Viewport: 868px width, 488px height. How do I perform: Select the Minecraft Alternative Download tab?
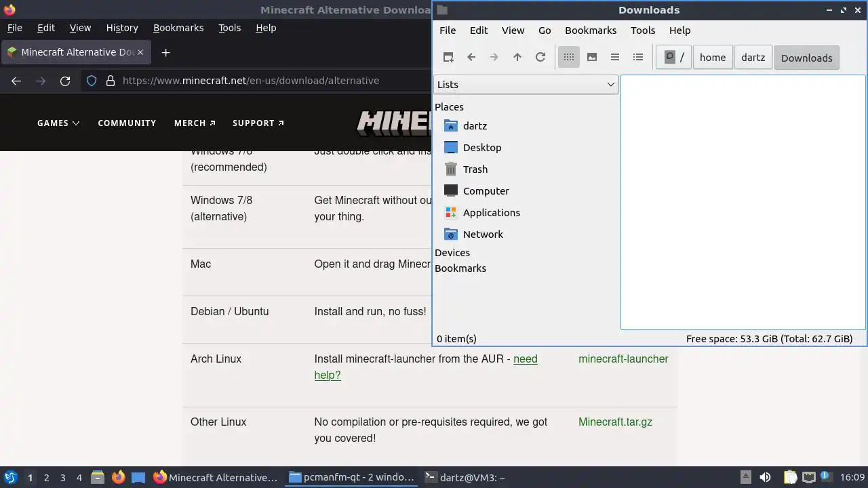point(76,52)
